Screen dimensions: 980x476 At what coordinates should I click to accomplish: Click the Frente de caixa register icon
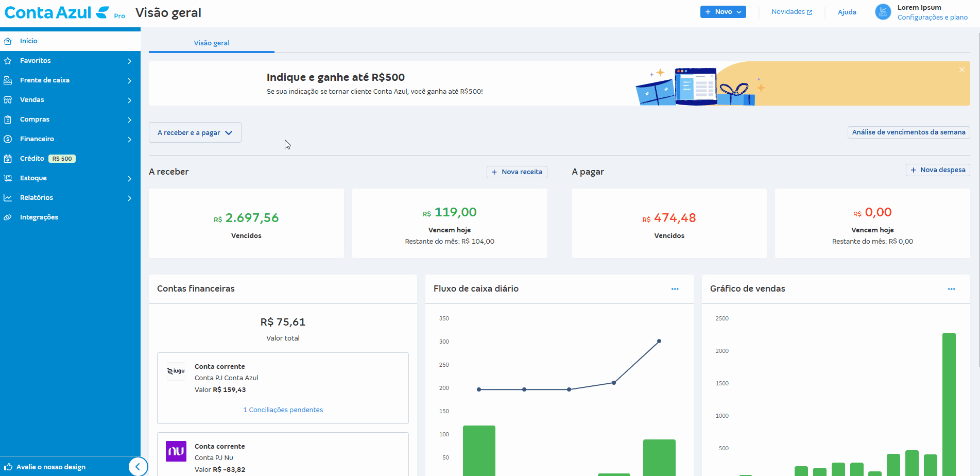click(8, 80)
